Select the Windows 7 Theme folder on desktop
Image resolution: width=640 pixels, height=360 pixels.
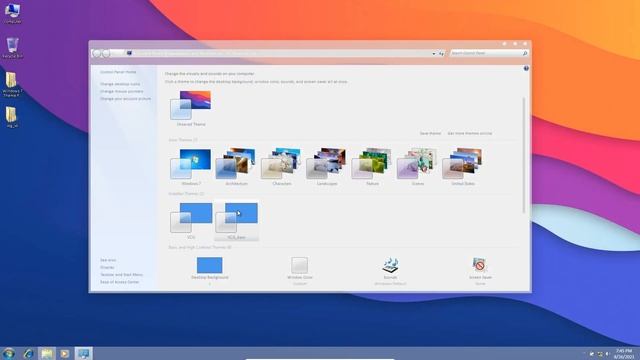click(x=12, y=84)
